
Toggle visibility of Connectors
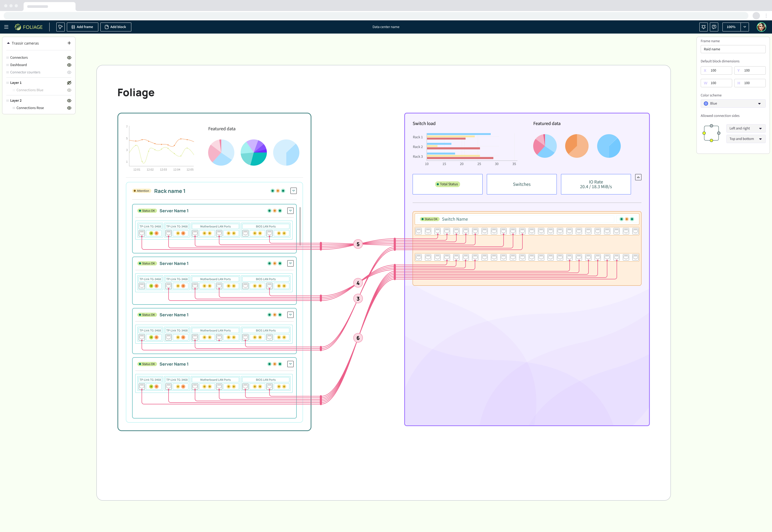(x=69, y=58)
